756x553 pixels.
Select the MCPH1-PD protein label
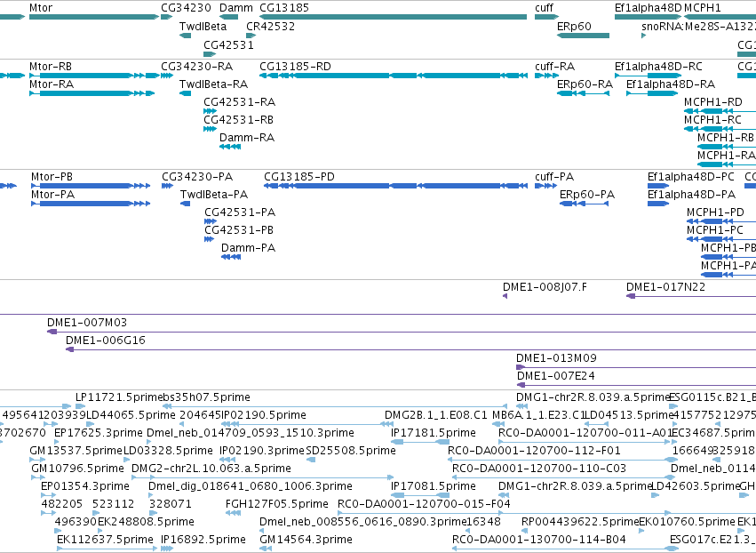pos(715,212)
